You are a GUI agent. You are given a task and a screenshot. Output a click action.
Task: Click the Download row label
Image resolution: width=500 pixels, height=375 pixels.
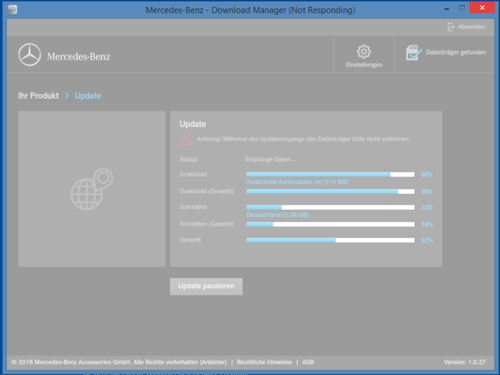pos(193,174)
